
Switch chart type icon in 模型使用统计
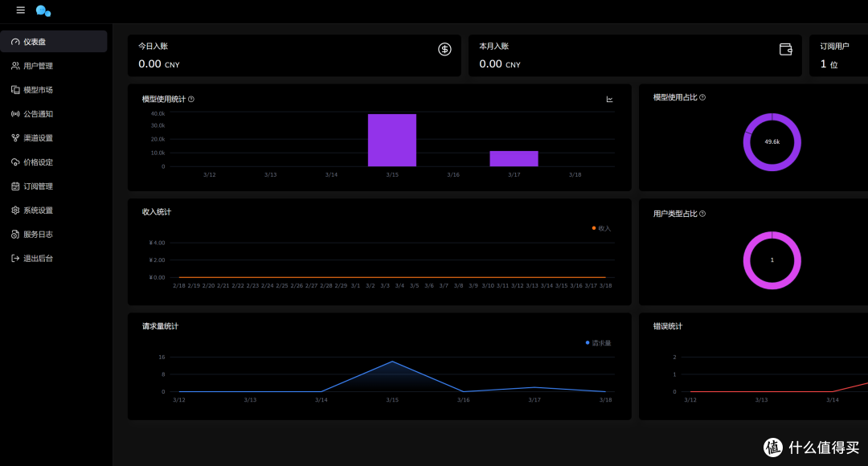(x=609, y=99)
